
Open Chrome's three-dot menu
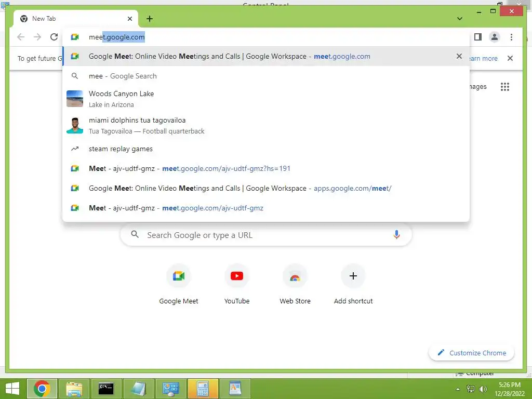click(x=511, y=37)
